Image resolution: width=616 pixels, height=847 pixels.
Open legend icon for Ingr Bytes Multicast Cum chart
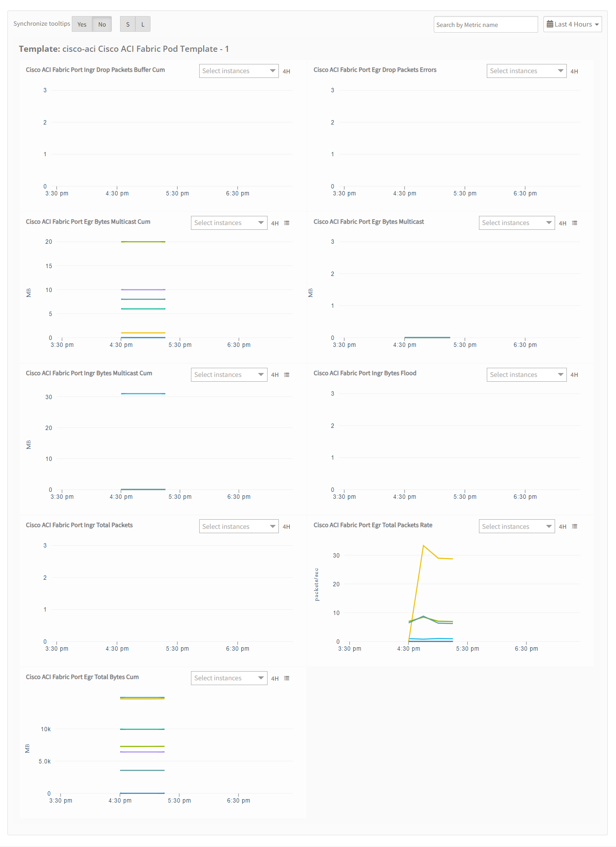tap(287, 375)
